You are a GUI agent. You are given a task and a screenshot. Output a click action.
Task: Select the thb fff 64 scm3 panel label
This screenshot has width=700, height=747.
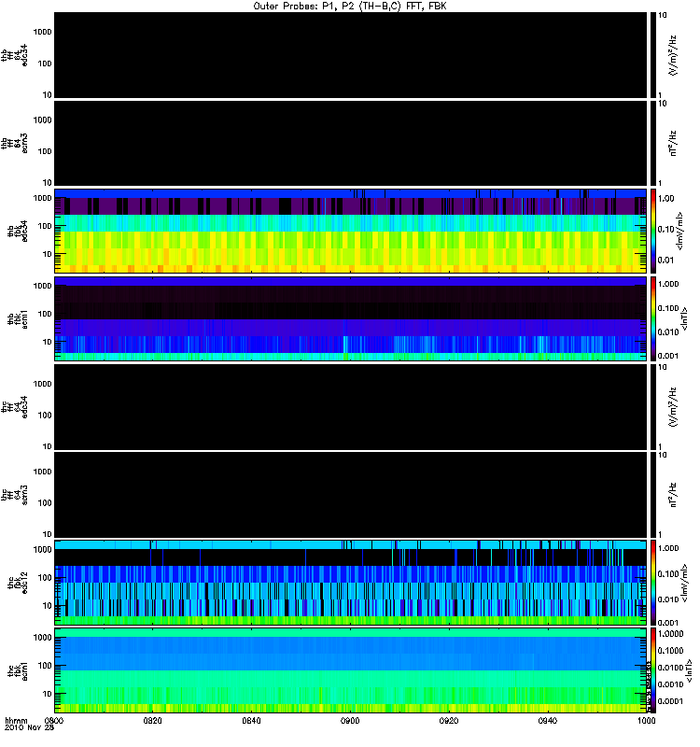[14, 144]
